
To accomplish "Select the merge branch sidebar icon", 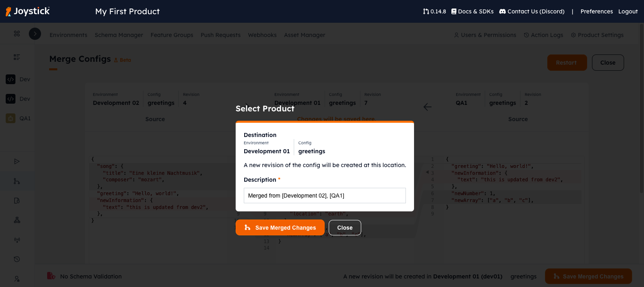I will coord(17,181).
